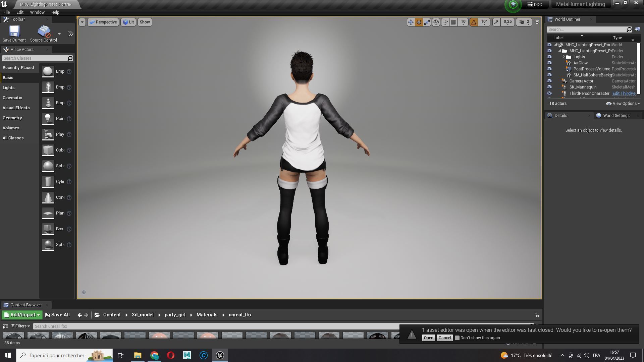
Task: Open the Source Control icon
Action: 44,32
